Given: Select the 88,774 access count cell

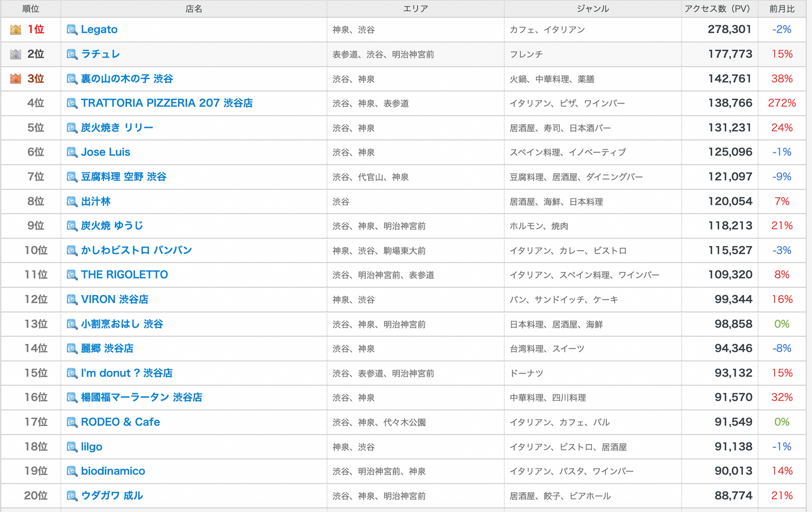Looking at the screenshot, I should point(720,496).
